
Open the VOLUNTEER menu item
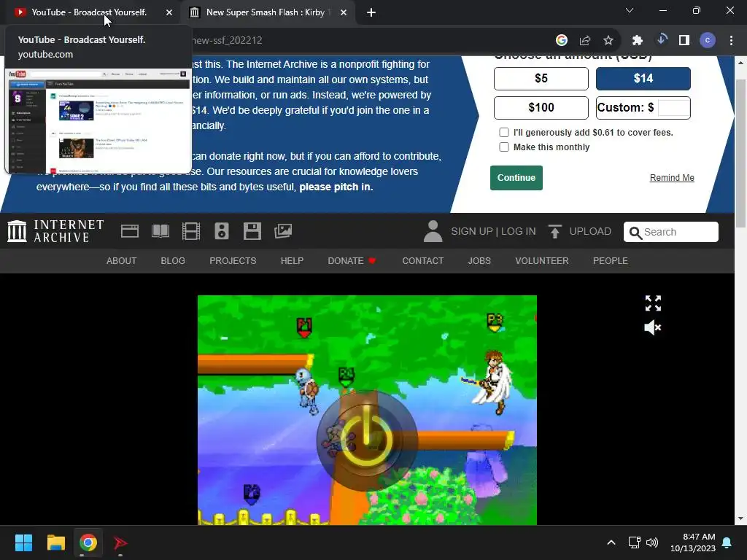click(542, 261)
